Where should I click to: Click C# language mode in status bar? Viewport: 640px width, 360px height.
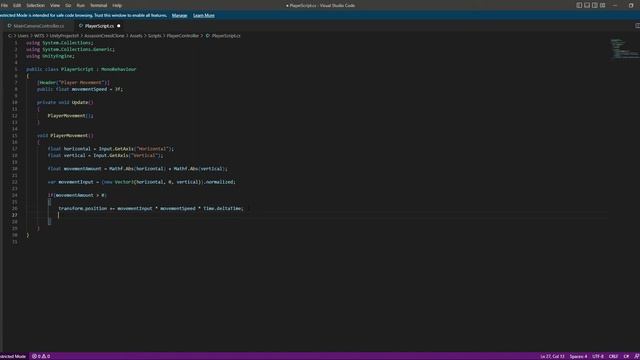click(x=626, y=356)
